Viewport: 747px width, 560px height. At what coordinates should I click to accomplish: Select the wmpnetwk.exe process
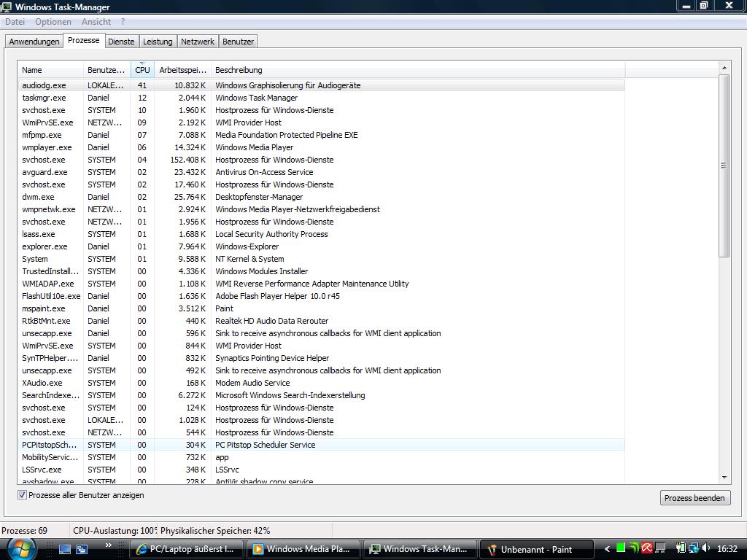click(321, 209)
